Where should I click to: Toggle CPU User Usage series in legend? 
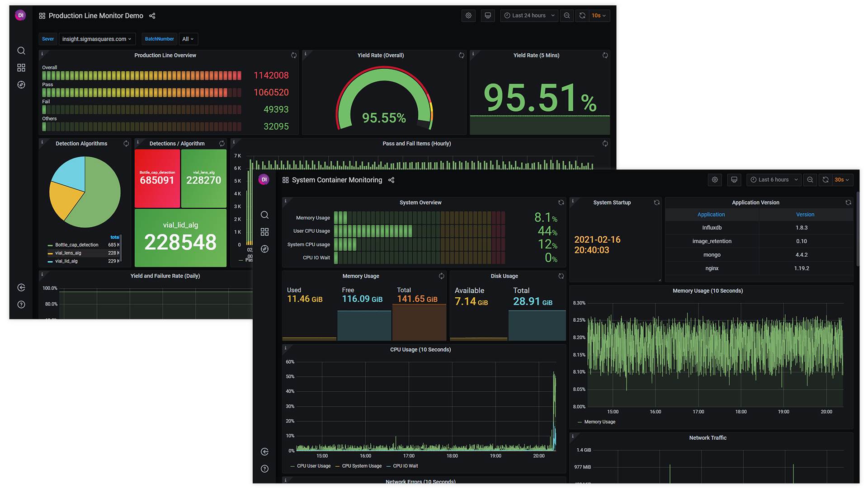click(313, 466)
